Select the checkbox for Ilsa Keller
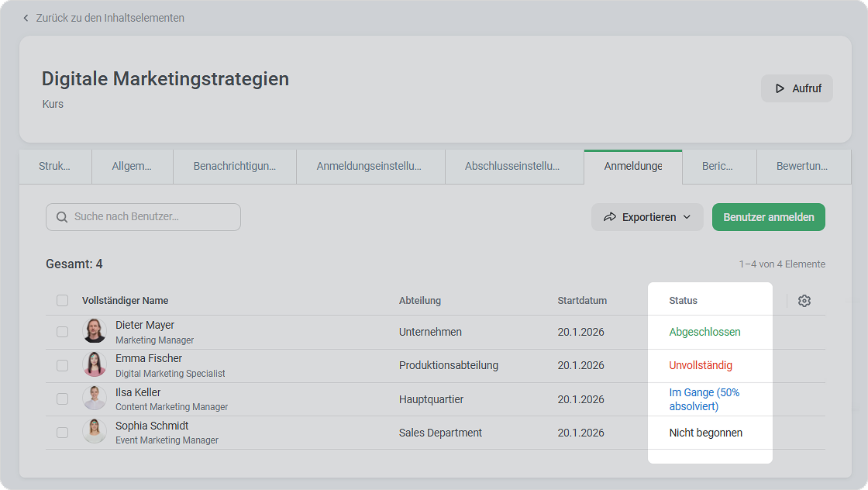 (63, 399)
